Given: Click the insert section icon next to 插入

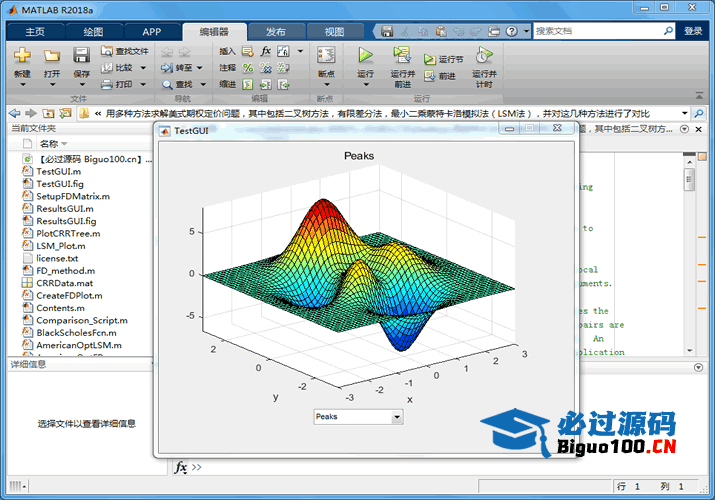Looking at the screenshot, I should 248,51.
